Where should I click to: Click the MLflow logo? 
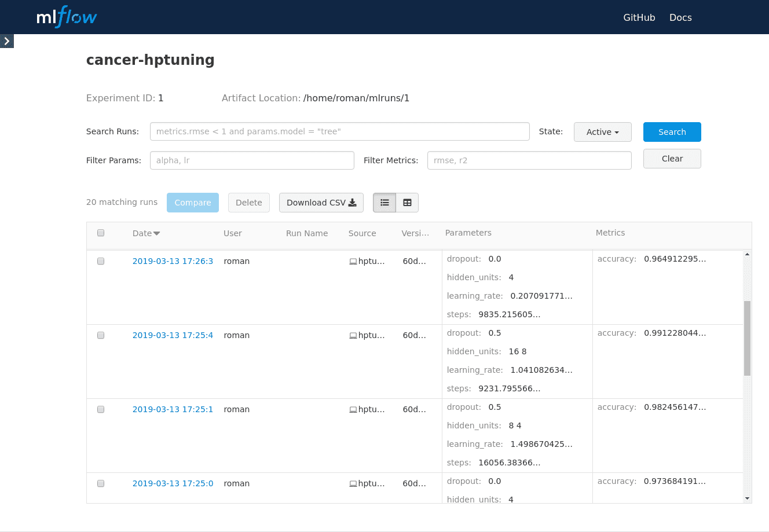67,17
